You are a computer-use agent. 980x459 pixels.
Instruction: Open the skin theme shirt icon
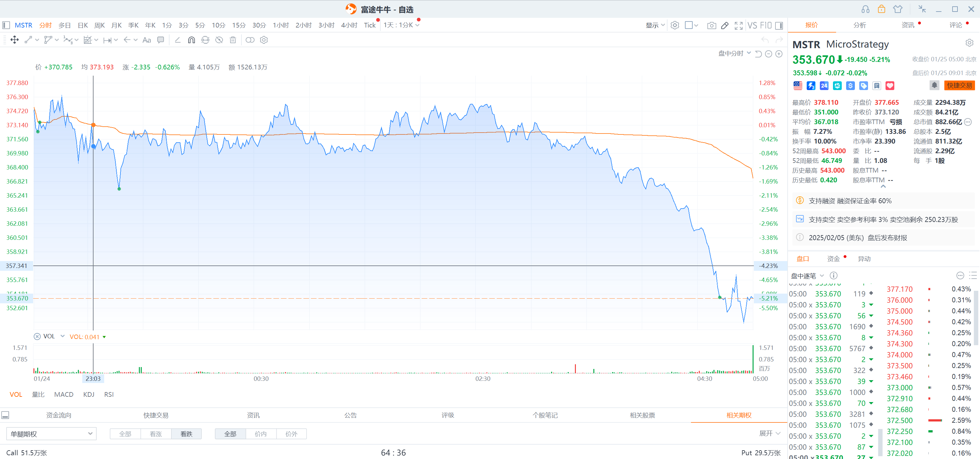click(x=898, y=9)
